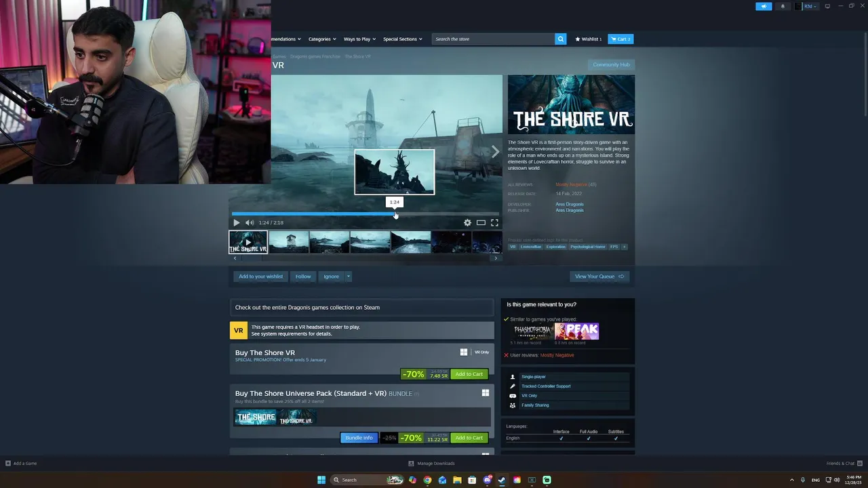This screenshot has width=868, height=488.
Task: Click the store search magnifier button
Action: [561, 39]
